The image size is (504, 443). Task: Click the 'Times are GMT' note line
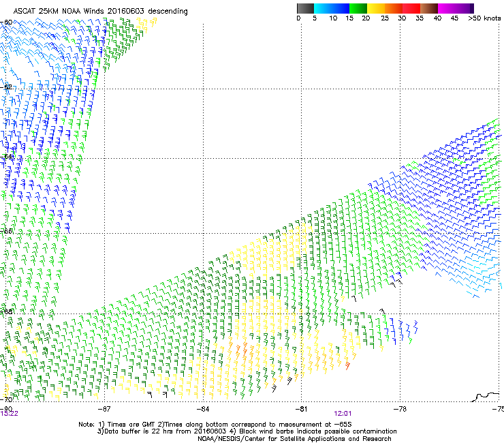[x=215, y=425]
